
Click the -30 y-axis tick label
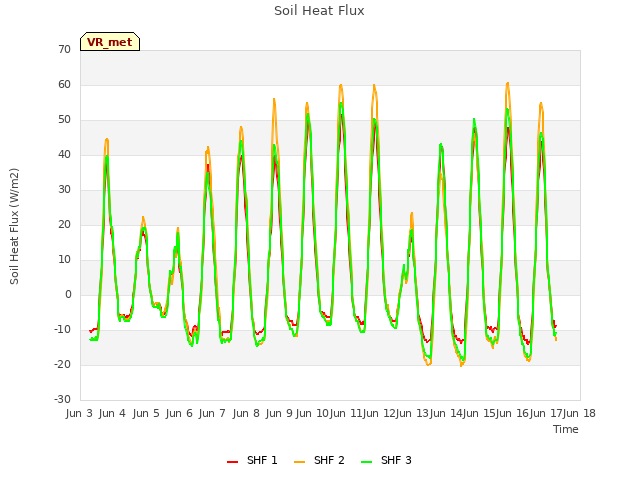coord(62,399)
